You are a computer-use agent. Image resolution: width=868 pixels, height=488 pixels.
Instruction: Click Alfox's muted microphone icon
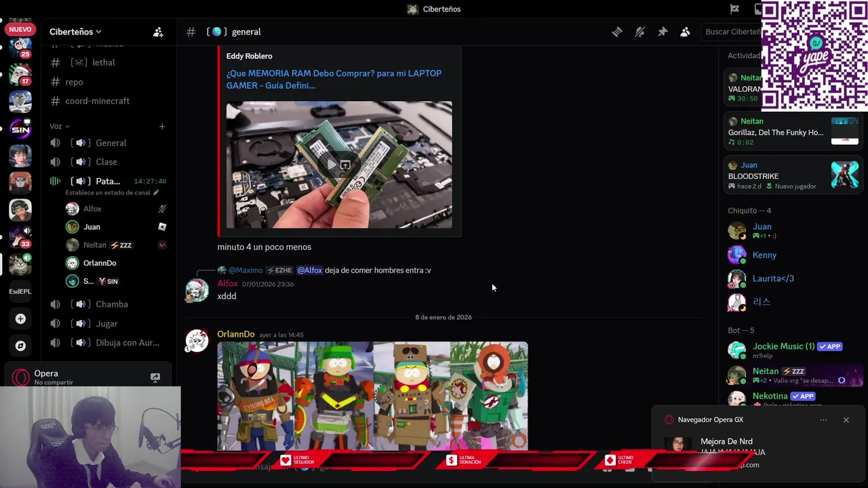point(162,209)
